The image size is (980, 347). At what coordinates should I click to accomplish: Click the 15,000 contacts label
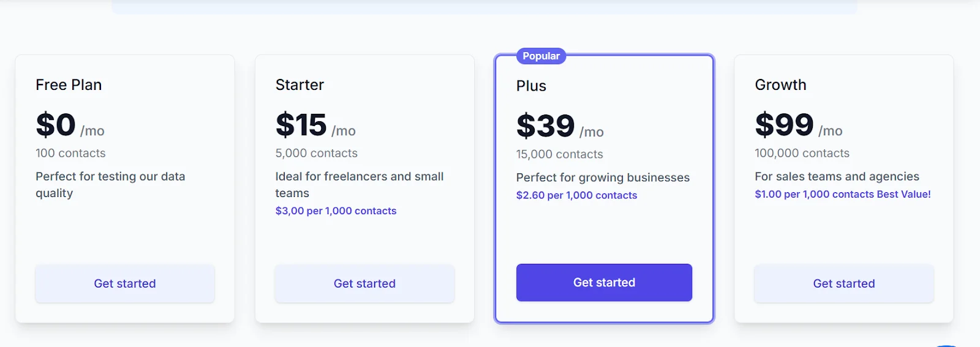(559, 154)
